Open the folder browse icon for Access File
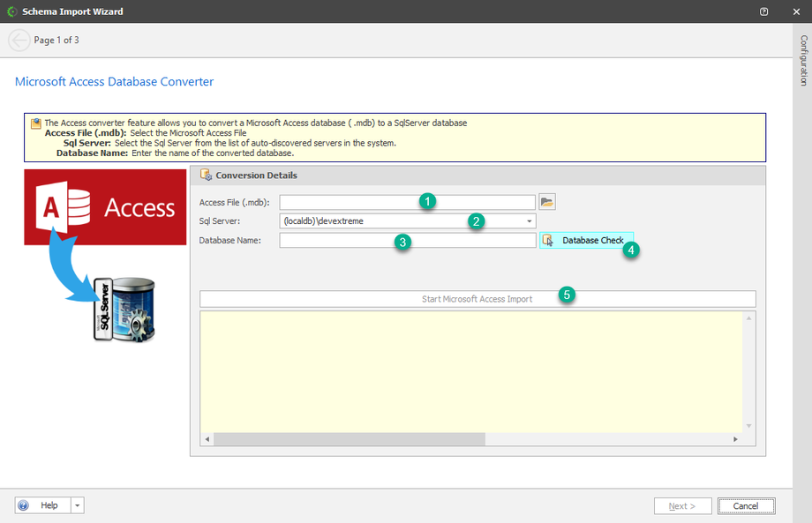This screenshot has width=812, height=523. 547,202
